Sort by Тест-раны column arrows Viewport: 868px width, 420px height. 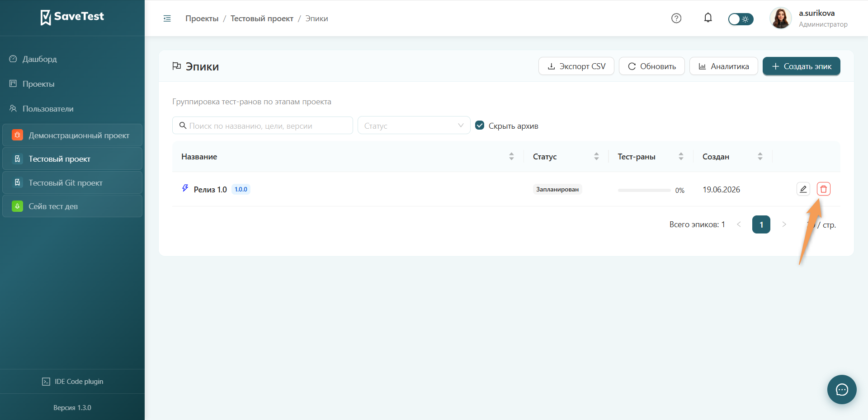point(681,156)
